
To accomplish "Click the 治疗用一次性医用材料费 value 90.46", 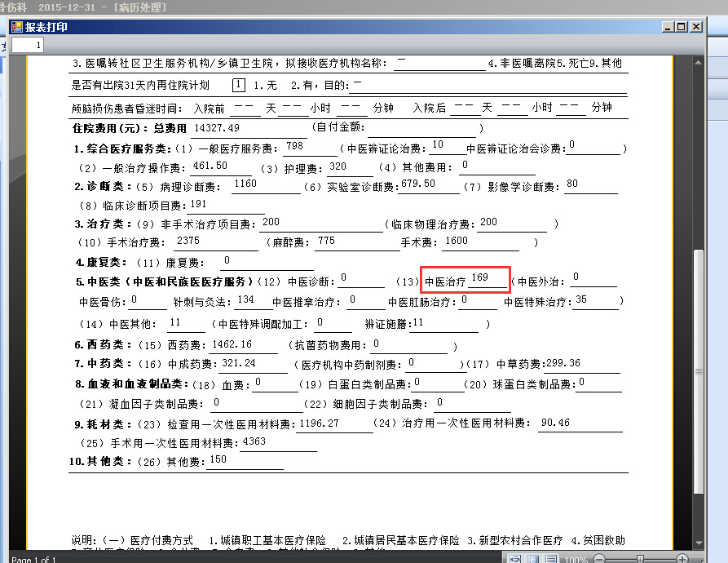I will (555, 423).
